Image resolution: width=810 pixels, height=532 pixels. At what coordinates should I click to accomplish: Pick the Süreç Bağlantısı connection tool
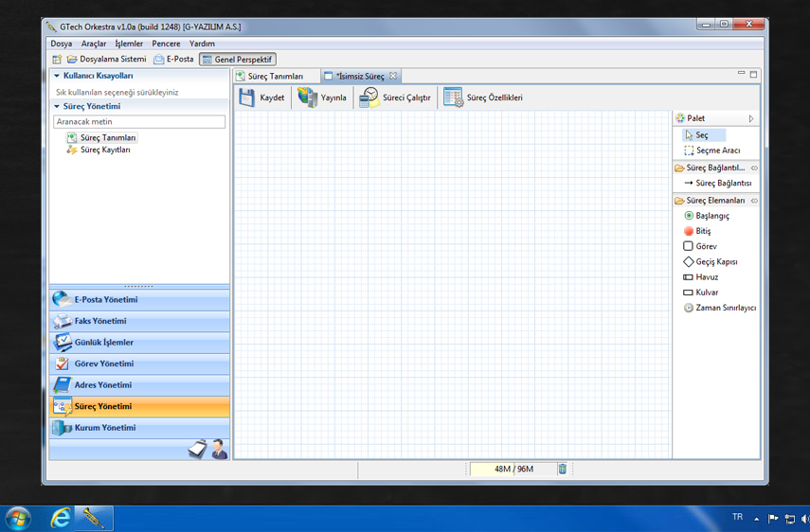click(717, 184)
